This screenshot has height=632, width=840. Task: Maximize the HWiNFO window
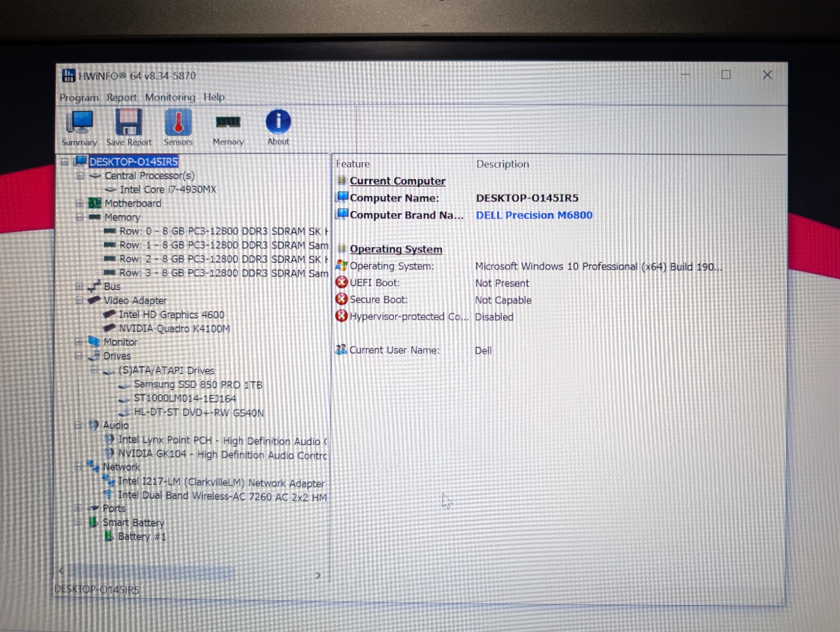point(726,75)
